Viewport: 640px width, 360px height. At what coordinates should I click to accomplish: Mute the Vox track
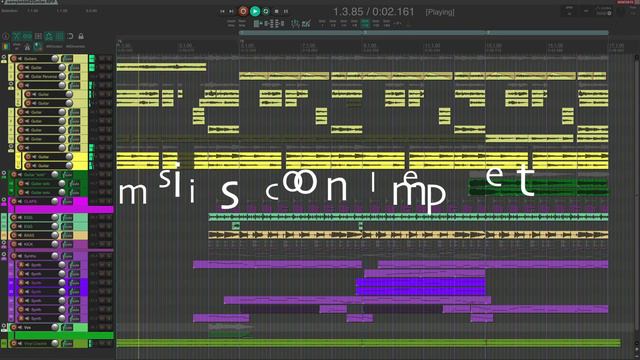tap(20, 327)
